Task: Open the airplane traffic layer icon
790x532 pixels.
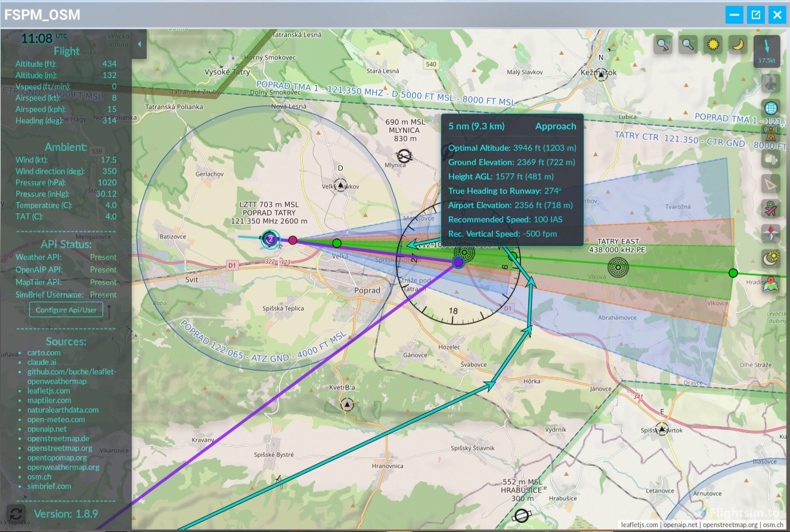Action: tap(771, 85)
